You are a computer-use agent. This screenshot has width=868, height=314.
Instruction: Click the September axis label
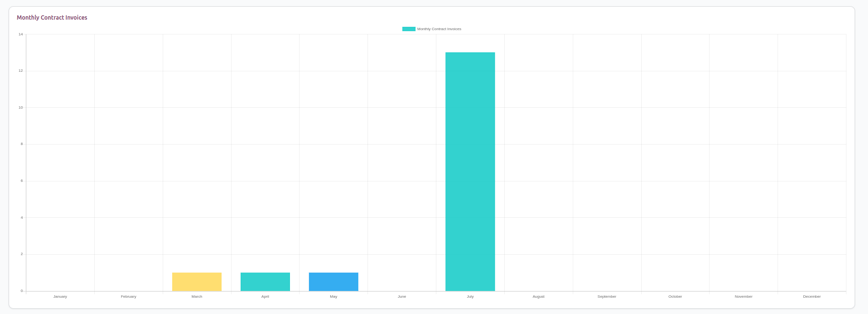[x=607, y=297]
